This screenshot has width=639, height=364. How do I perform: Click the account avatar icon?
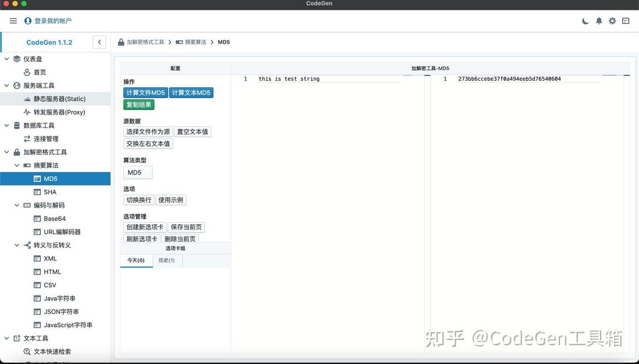[28, 21]
